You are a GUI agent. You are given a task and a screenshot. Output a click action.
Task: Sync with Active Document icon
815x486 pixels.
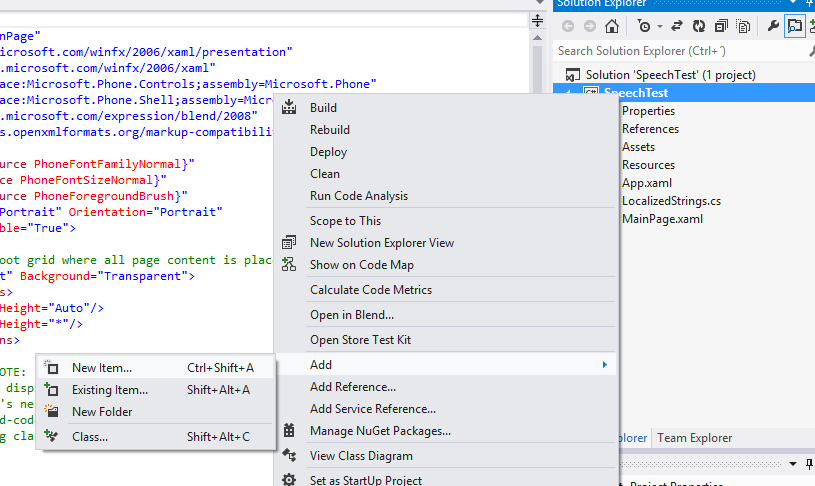(x=676, y=26)
